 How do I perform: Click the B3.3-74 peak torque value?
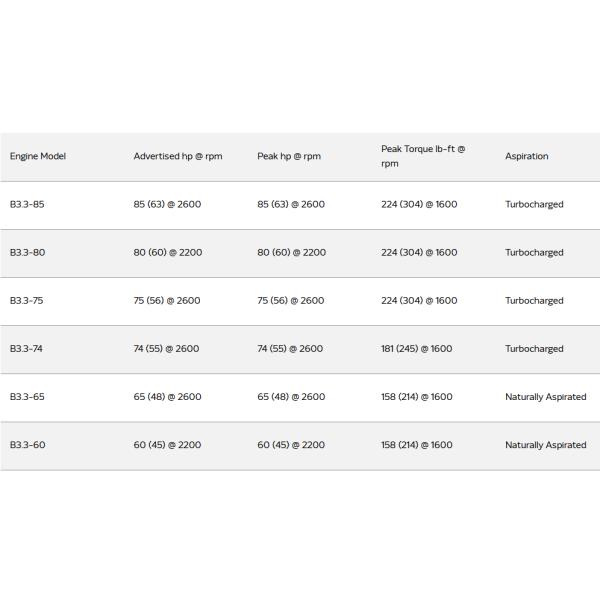[417, 349]
